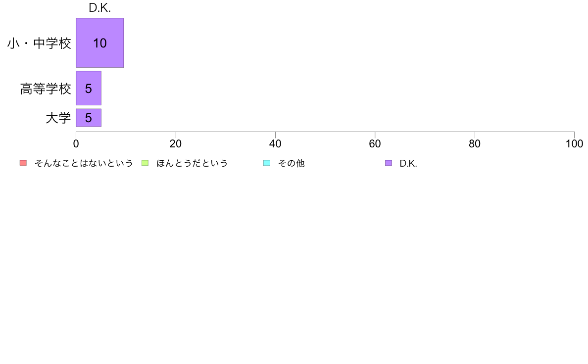The height and width of the screenshot is (364, 588).
Task: Click the 高等学校 row label
Action: [46, 89]
